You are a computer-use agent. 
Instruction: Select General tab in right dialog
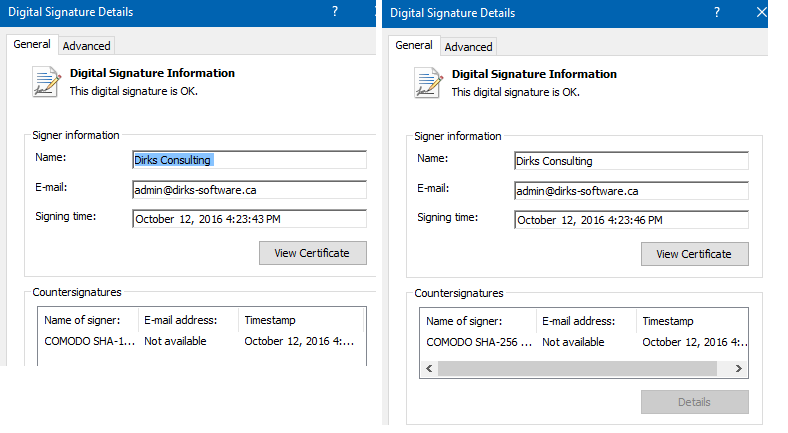point(414,45)
